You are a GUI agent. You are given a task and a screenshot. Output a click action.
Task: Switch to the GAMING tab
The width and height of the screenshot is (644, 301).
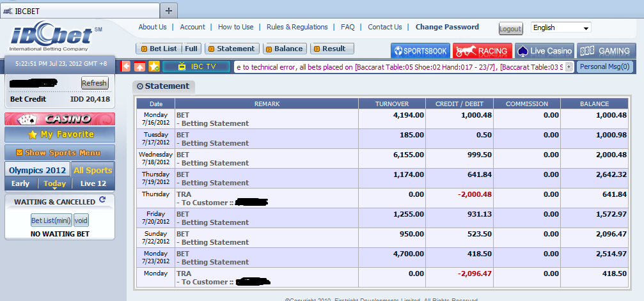point(606,51)
